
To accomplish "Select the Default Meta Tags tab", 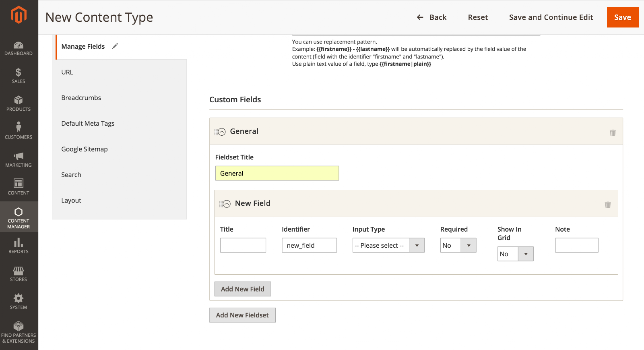I will click(x=120, y=123).
